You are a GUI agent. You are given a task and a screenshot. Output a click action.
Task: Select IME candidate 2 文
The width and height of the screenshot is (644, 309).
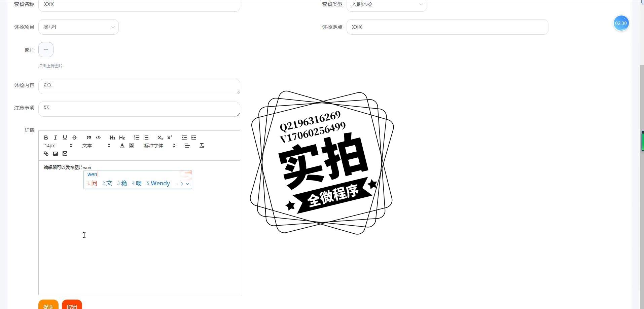[x=107, y=183]
